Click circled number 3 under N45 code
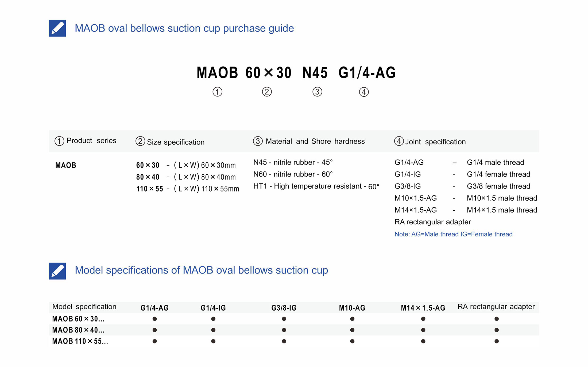Viewport: 588px width, 367px height. (x=317, y=92)
